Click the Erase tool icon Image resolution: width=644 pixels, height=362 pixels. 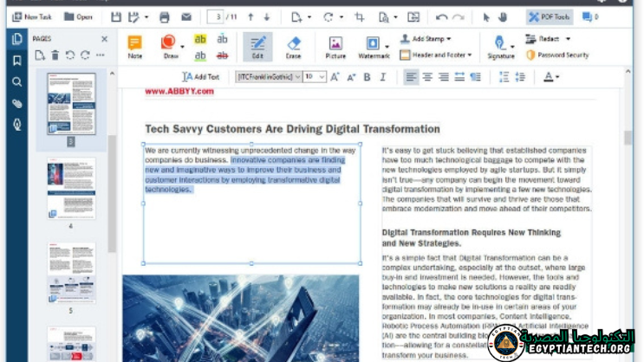[293, 45]
